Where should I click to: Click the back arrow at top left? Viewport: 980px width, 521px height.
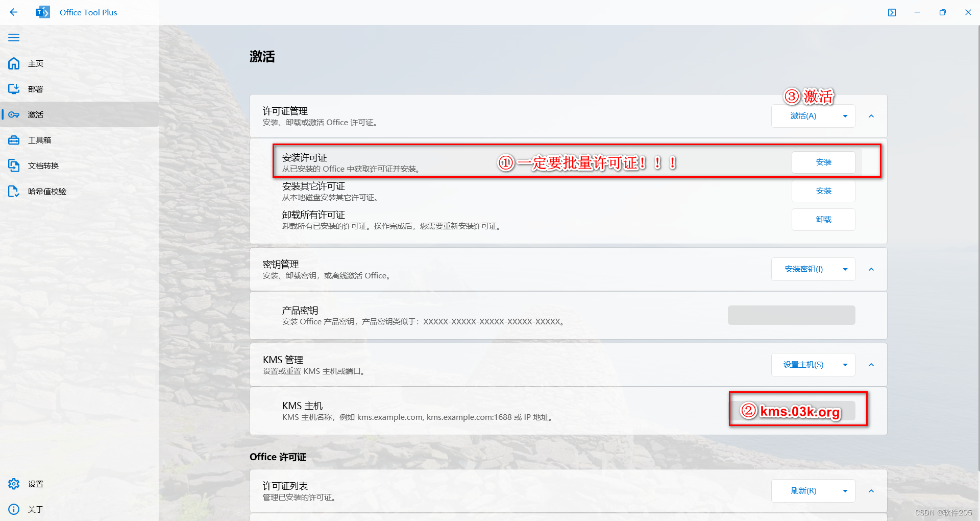(x=13, y=12)
